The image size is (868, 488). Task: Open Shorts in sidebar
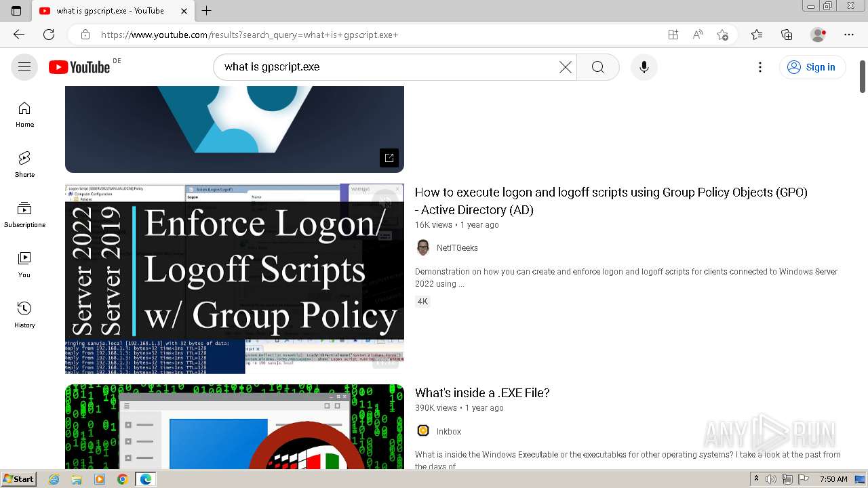[24, 165]
